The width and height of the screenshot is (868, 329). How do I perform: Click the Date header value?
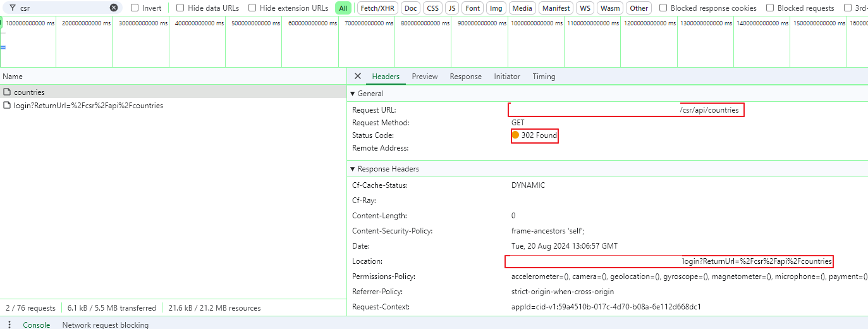[565, 246]
